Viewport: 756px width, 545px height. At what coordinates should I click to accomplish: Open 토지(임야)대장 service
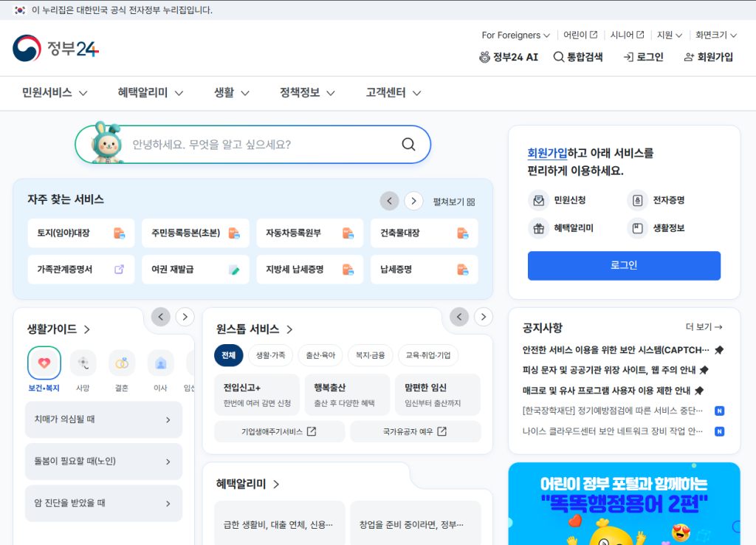click(x=81, y=233)
